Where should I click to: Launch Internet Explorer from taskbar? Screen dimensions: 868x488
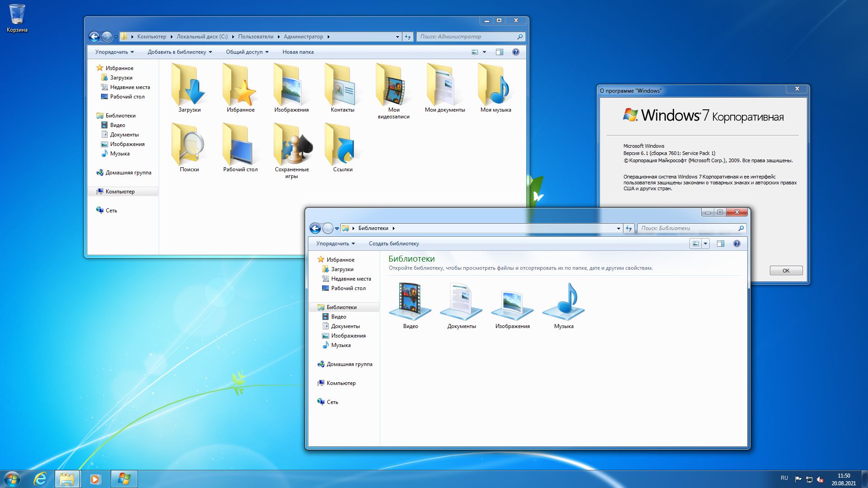pyautogui.click(x=40, y=479)
